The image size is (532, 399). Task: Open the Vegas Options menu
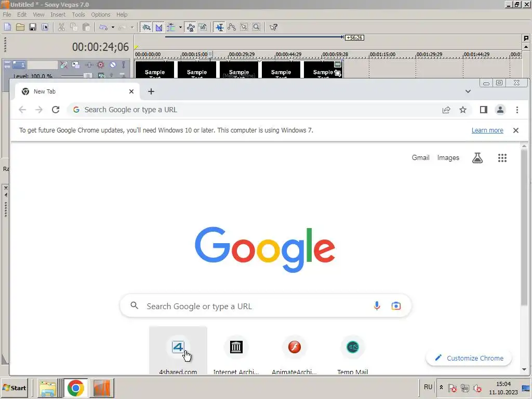tap(100, 15)
